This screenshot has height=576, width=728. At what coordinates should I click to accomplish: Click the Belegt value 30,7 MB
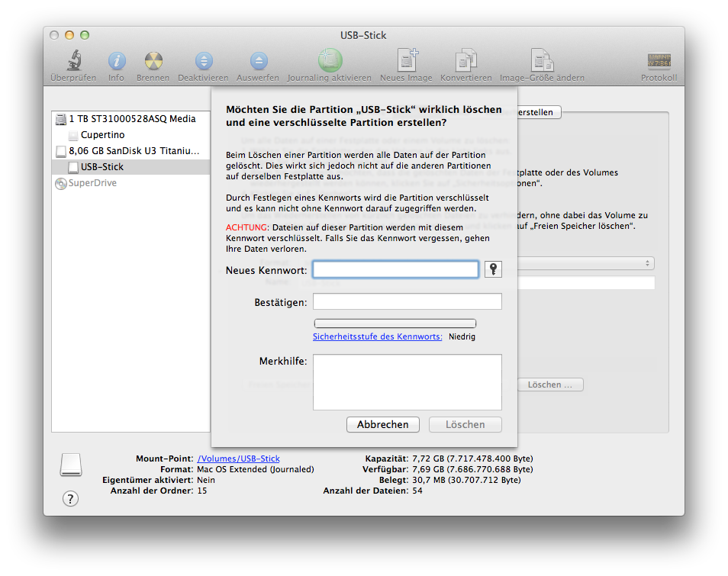[x=466, y=480]
